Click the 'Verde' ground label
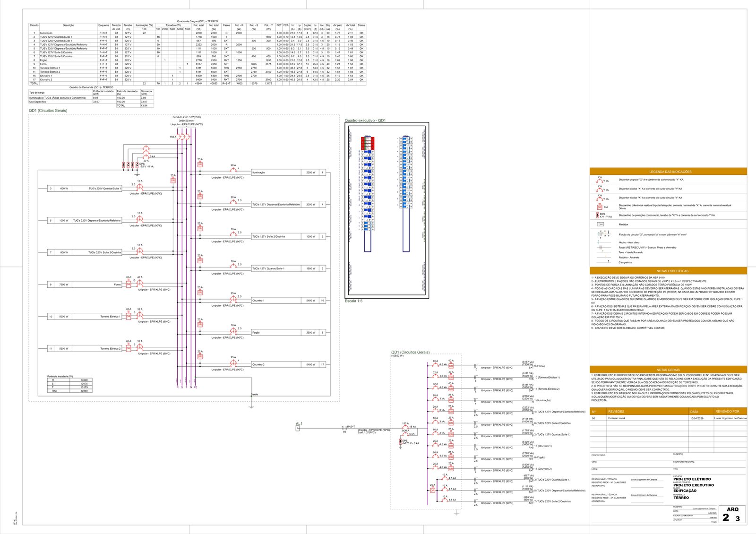 click(255, 394)
